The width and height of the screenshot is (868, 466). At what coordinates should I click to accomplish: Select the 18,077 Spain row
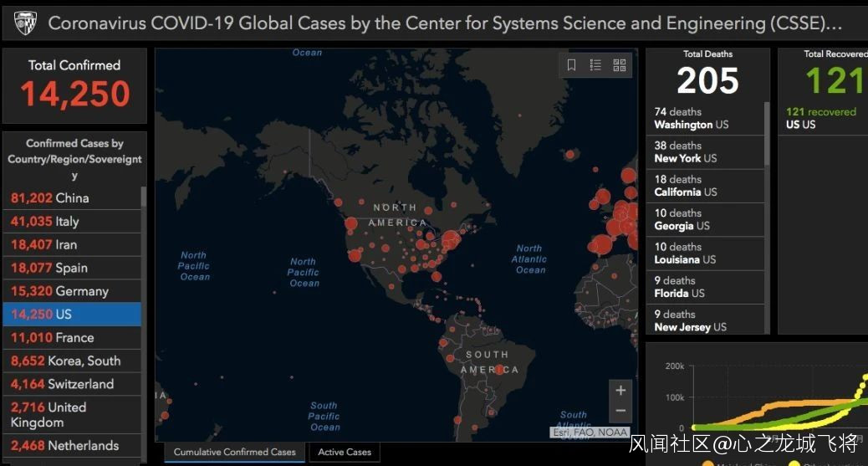coord(72,268)
